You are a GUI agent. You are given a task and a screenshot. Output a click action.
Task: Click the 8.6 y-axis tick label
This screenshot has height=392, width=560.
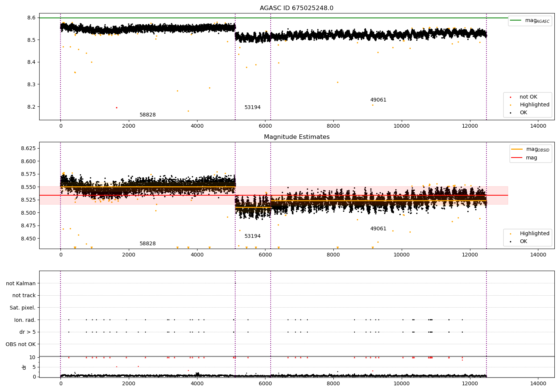(x=31, y=18)
